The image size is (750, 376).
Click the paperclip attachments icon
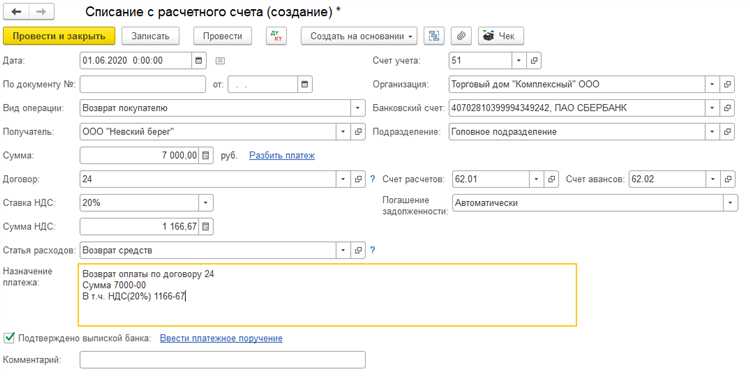(461, 36)
